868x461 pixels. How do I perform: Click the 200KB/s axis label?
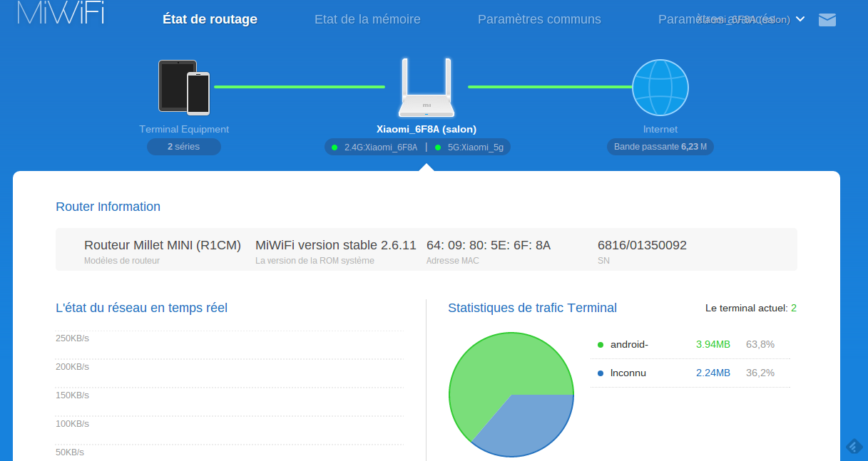coord(72,366)
